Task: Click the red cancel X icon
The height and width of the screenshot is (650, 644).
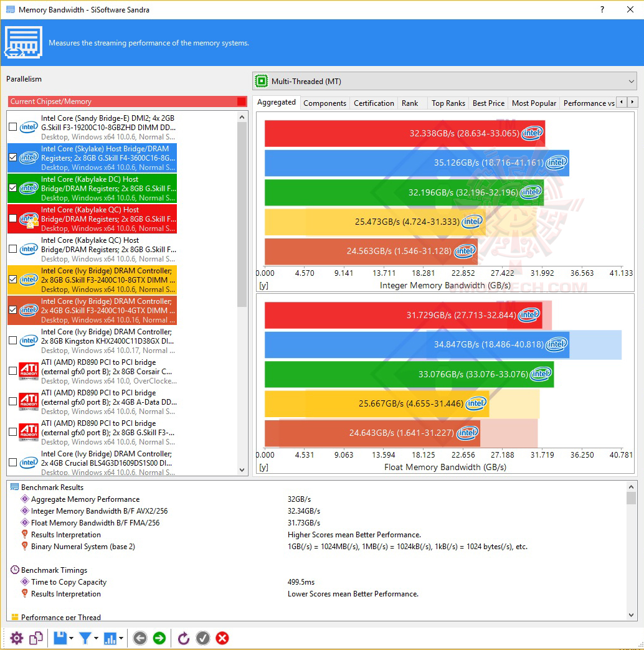Action: coord(222,638)
